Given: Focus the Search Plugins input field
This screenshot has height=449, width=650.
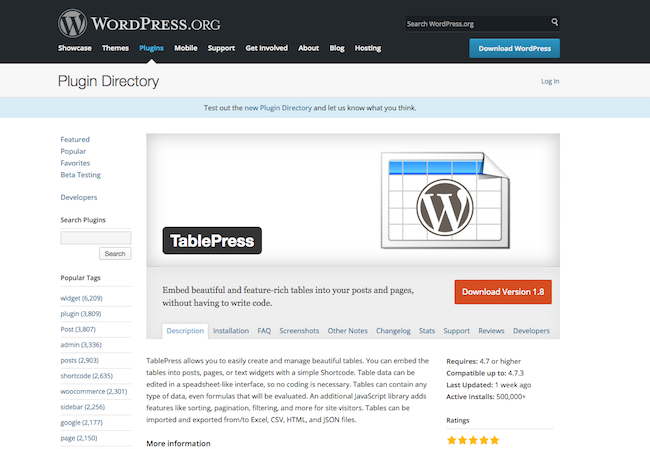Looking at the screenshot, I should (x=96, y=238).
